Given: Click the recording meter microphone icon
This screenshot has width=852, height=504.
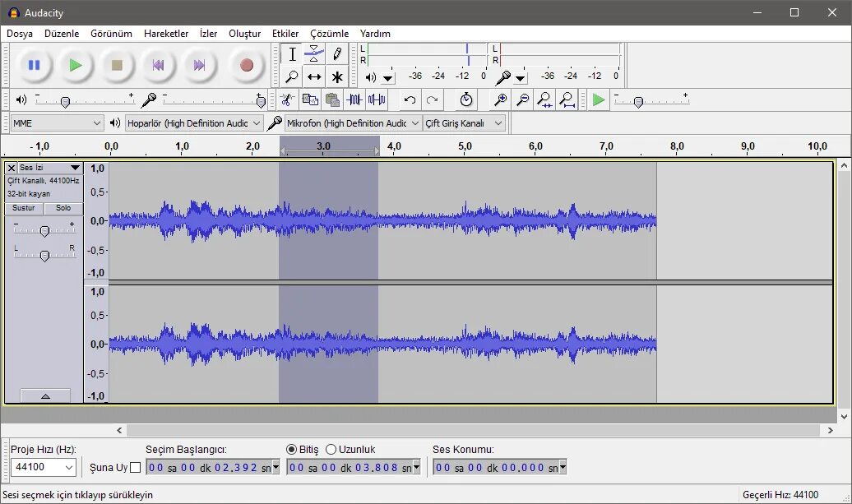Looking at the screenshot, I should click(502, 77).
